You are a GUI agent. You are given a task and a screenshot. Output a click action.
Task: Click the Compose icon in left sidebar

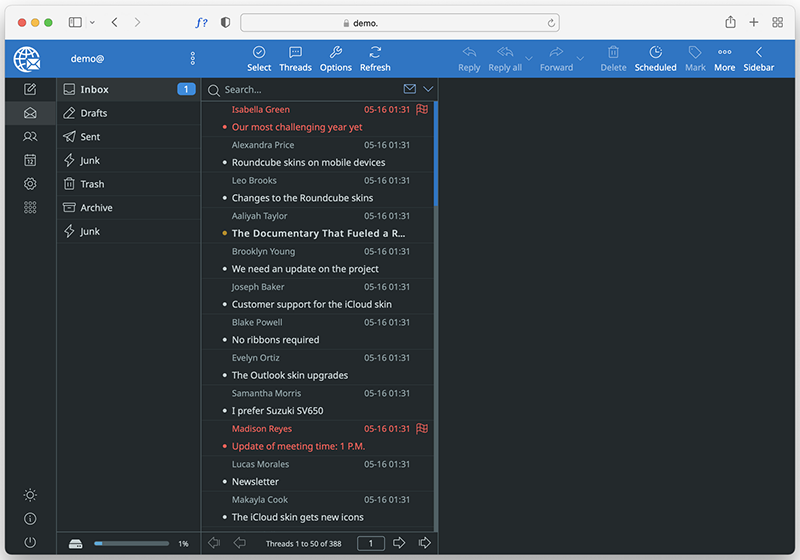pos(30,90)
